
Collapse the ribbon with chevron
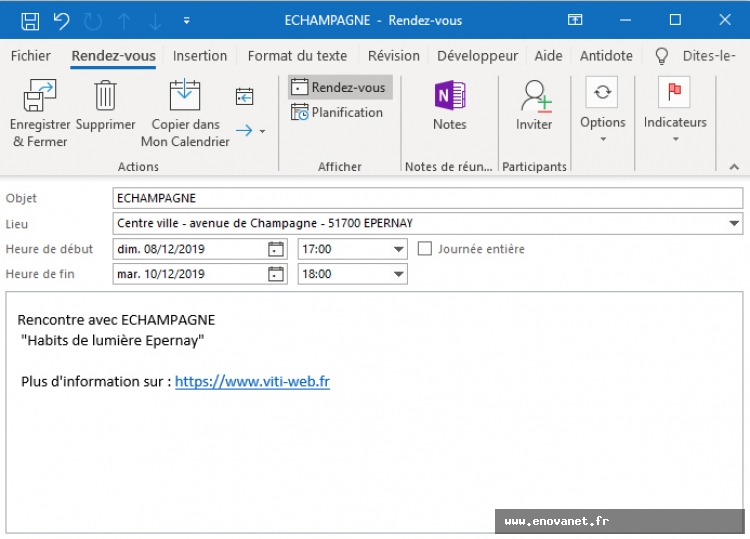coord(734,167)
